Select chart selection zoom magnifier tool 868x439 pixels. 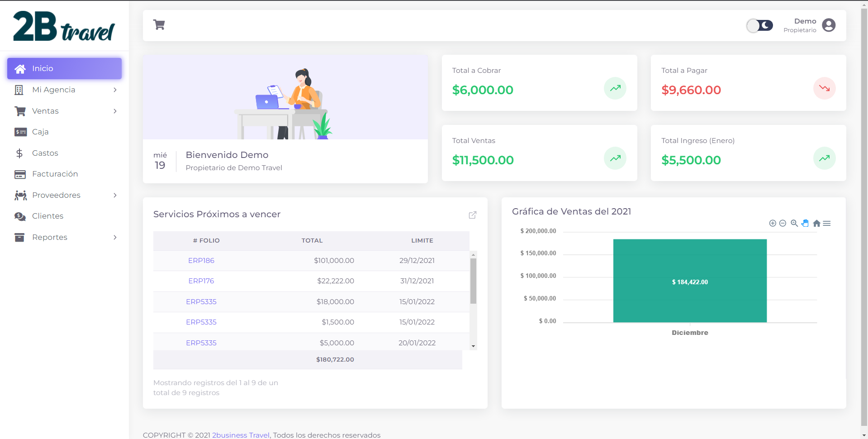tap(794, 223)
